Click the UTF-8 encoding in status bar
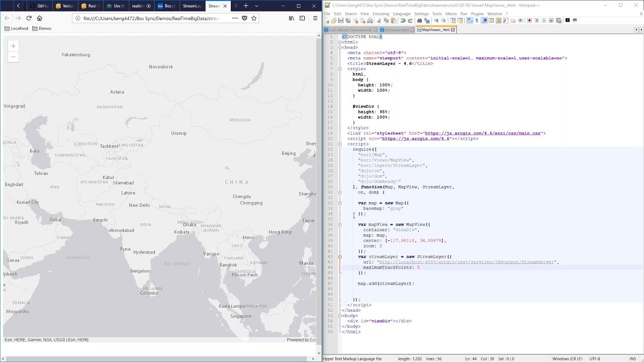 click(595, 359)
